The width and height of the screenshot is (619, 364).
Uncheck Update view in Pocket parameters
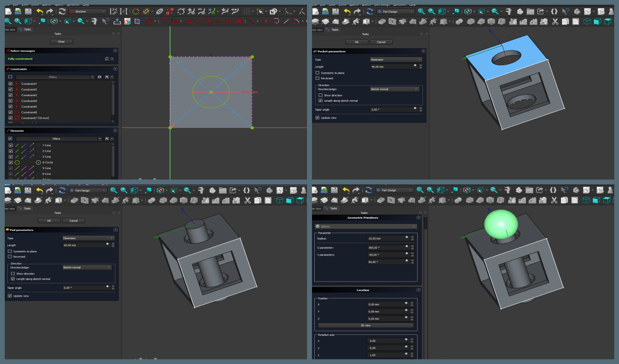tap(317, 118)
